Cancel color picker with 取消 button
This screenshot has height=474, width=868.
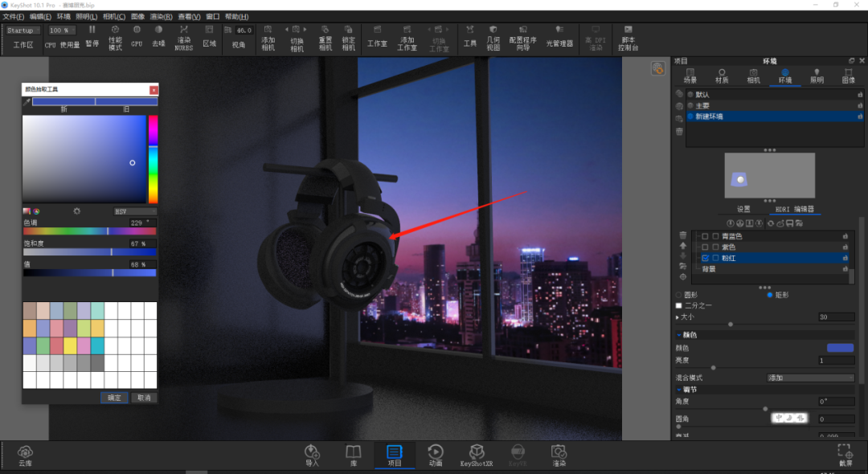click(144, 398)
